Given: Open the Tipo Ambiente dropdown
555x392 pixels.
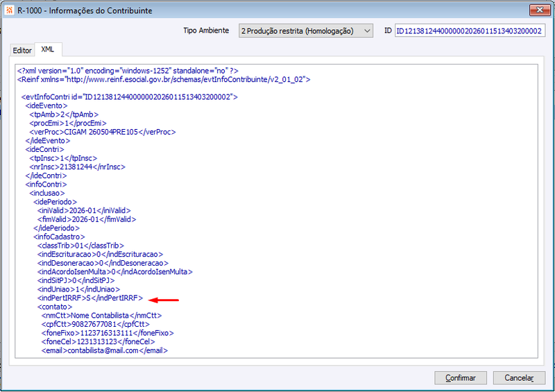Looking at the screenshot, I should tap(305, 31).
